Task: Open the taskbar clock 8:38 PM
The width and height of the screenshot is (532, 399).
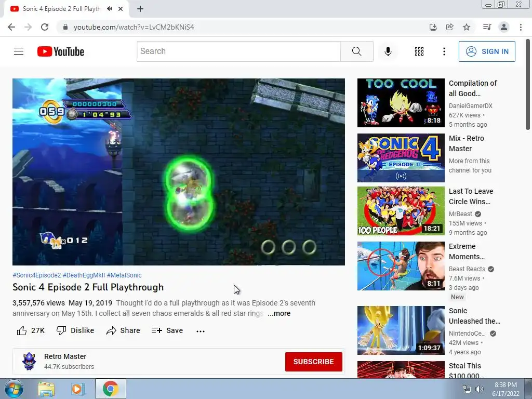Action: pos(506,389)
